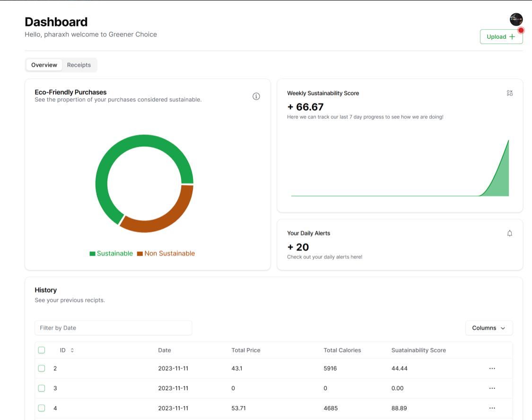Click the + 66.67 weekly score value

click(x=305, y=107)
